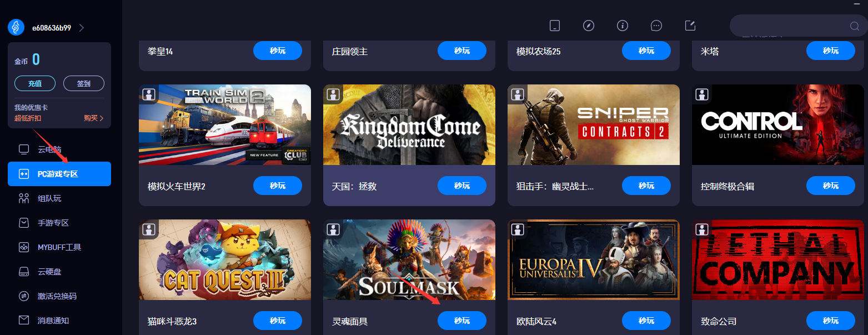The width and height of the screenshot is (868, 335).
Task: Open the 购买 discount card arrow link
Action: pyautogui.click(x=94, y=118)
